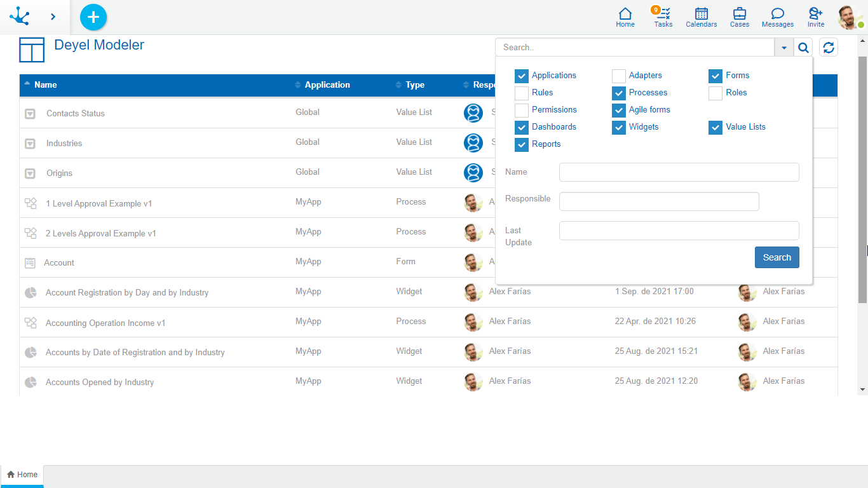868x488 pixels.
Task: Uncheck the Dashboards checkbox
Action: click(522, 128)
